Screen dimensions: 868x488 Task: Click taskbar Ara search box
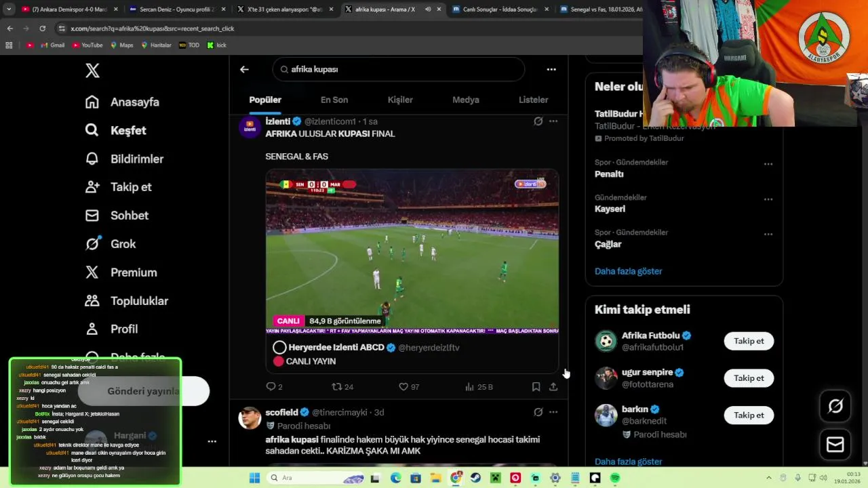click(316, 478)
